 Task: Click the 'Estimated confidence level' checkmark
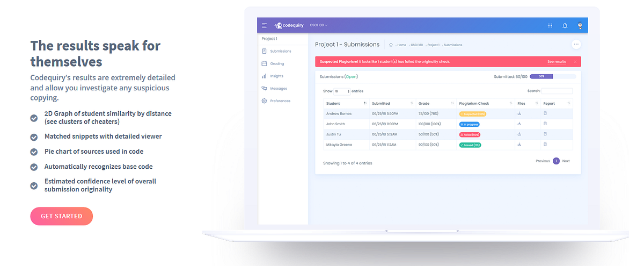click(34, 185)
